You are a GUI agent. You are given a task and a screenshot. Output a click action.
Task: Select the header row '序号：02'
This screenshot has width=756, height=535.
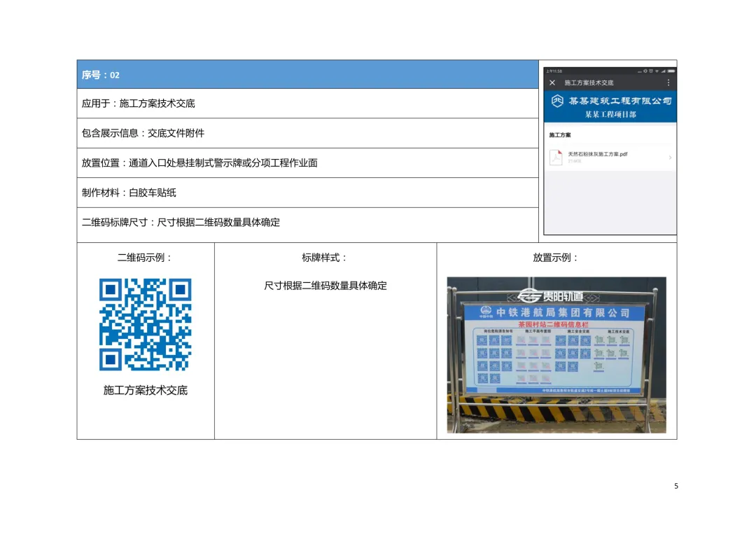(307, 75)
